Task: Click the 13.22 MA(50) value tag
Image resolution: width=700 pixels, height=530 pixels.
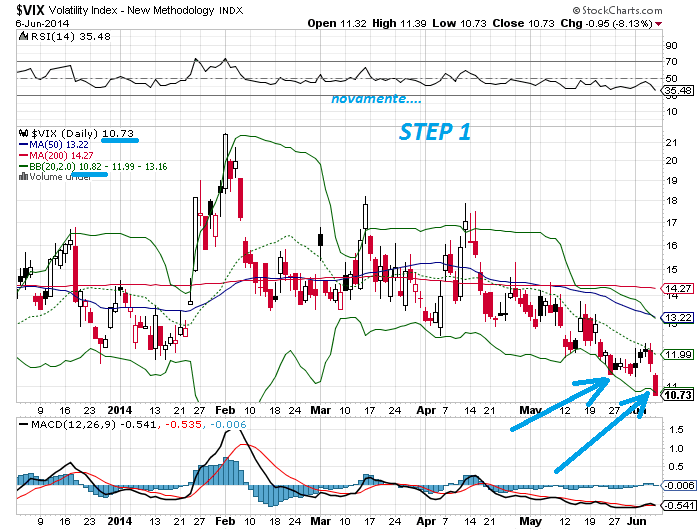Action: 678,317
